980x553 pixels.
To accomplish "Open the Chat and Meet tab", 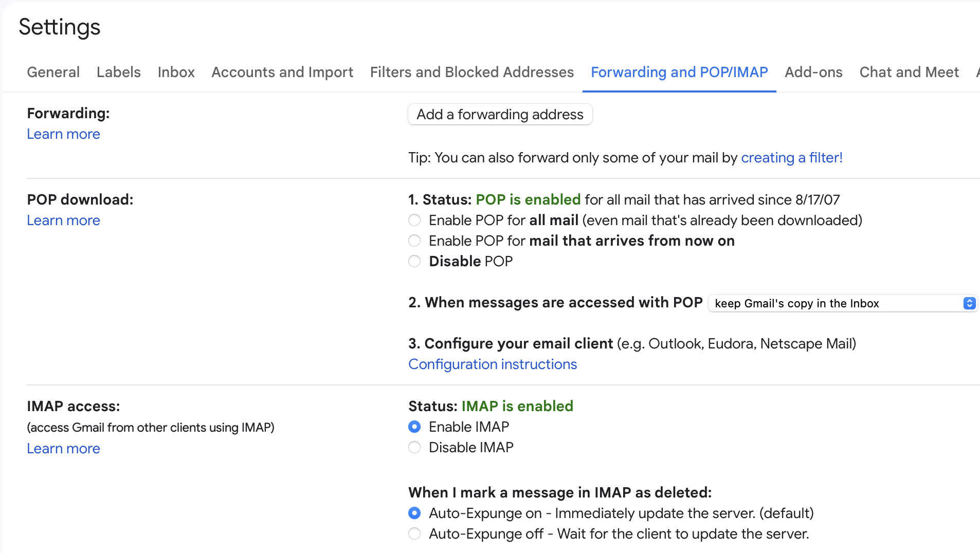I will [909, 72].
